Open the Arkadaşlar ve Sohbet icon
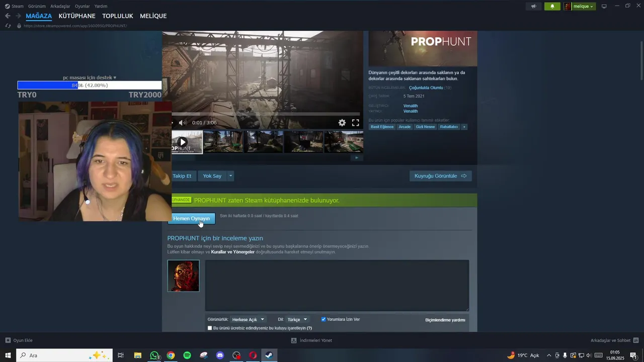Image resolution: width=644 pixels, height=362 pixels. [636, 340]
